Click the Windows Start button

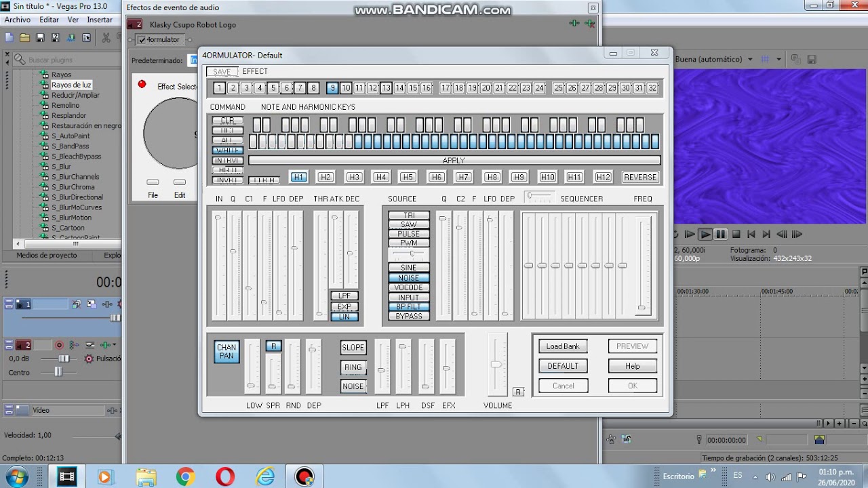click(x=16, y=476)
